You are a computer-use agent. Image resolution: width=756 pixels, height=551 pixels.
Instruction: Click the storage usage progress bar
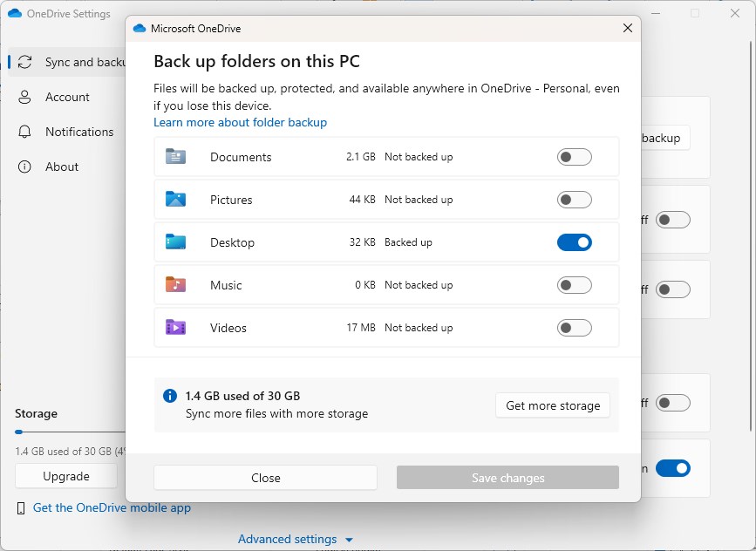click(x=70, y=432)
